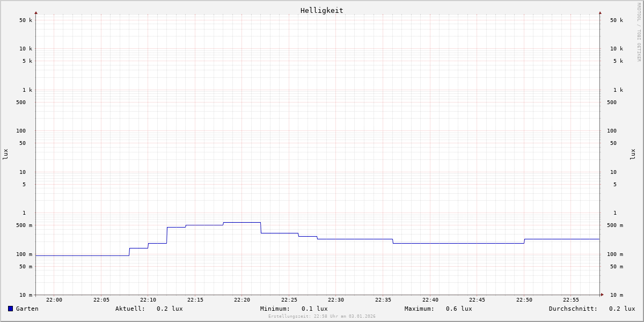This screenshot has height=322, width=644.
Task: Click the left axis lux unit label
Action: coord(5,154)
